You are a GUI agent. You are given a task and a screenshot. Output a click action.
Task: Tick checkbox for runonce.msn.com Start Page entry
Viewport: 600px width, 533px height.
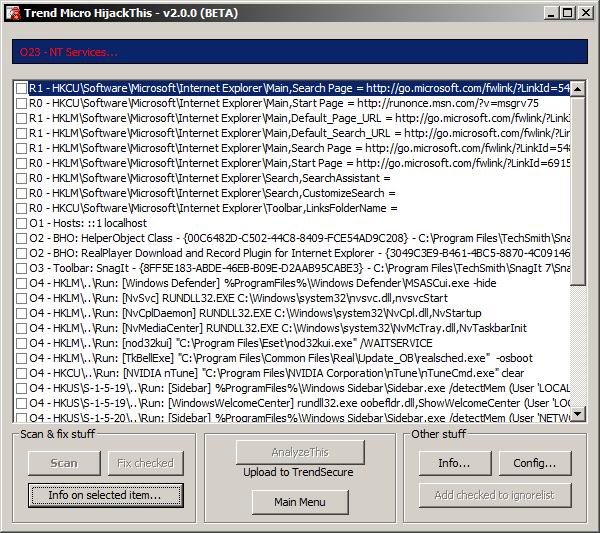21,103
